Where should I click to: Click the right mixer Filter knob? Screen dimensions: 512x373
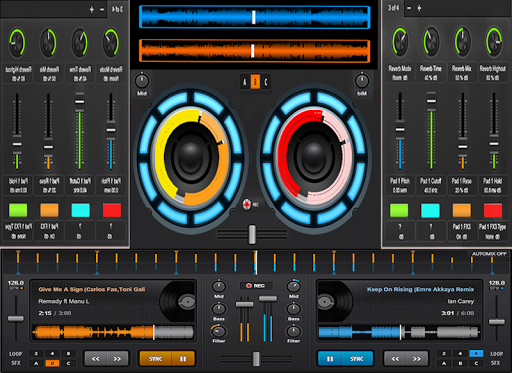293,331
